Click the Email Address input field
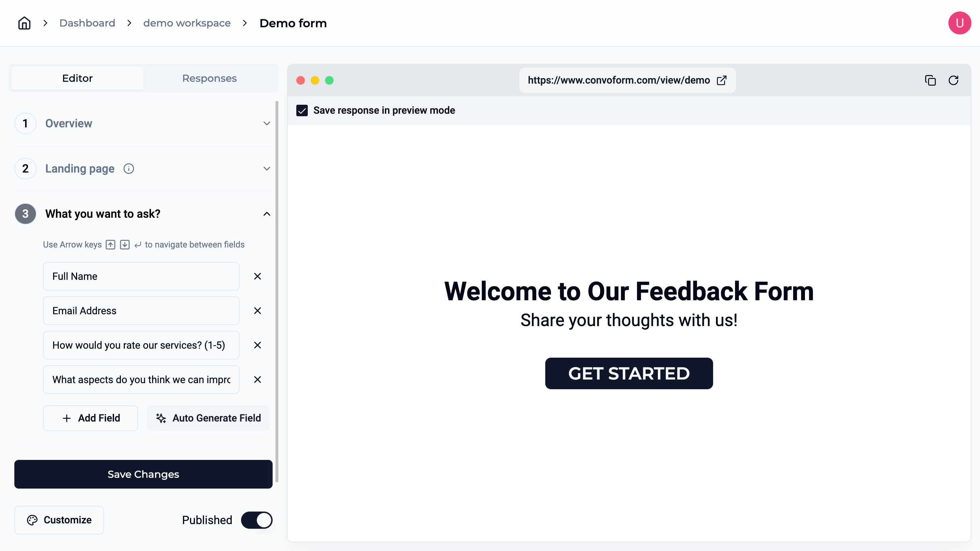980x551 pixels. (x=141, y=310)
